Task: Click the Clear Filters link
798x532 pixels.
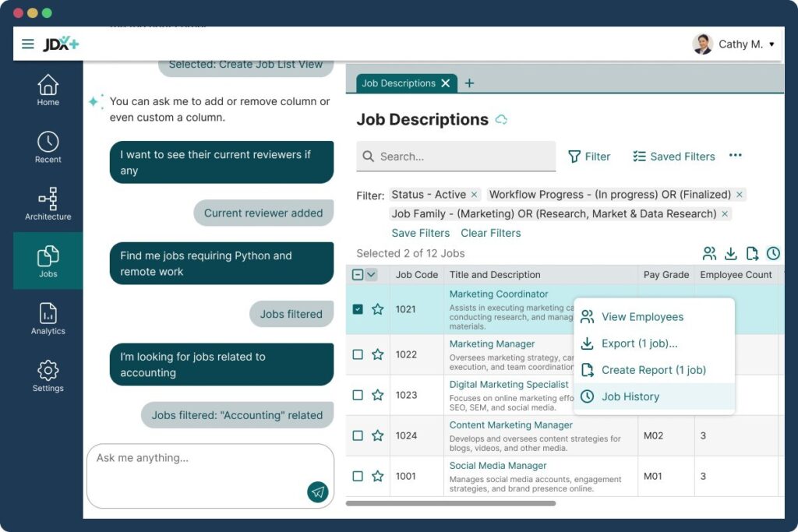Action: coord(490,233)
